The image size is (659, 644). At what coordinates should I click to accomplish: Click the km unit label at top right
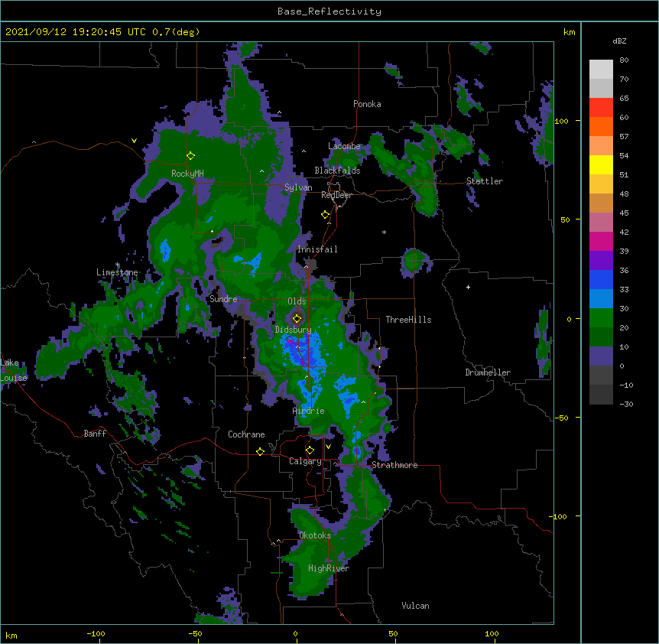click(x=569, y=32)
